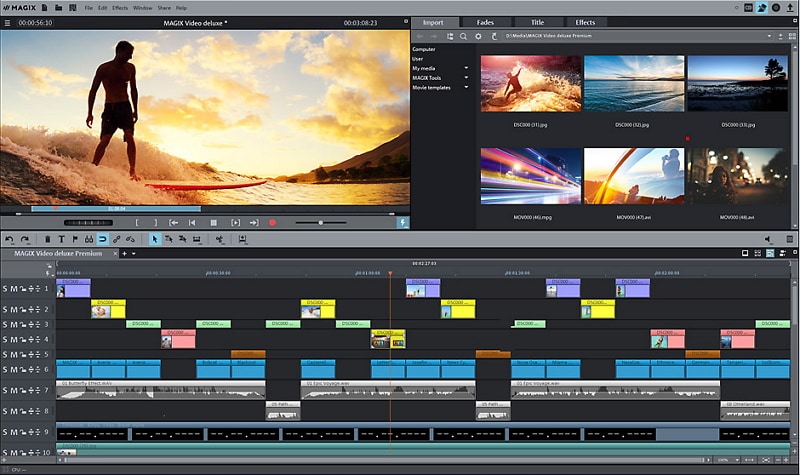Switch to the Fades tab
Viewport: 800px width, 475px height.
tap(485, 22)
